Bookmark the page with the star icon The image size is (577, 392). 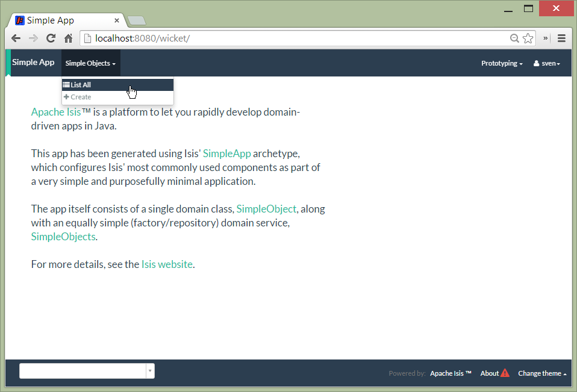[528, 38]
